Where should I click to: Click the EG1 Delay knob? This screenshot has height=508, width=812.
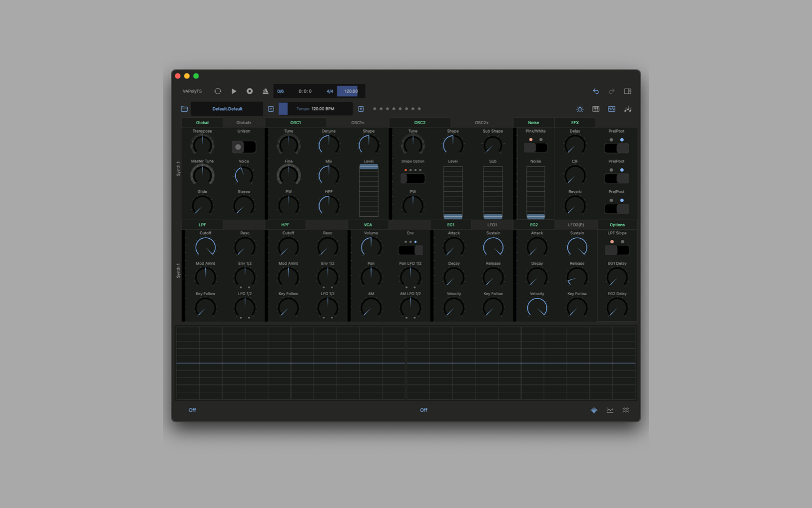click(617, 277)
